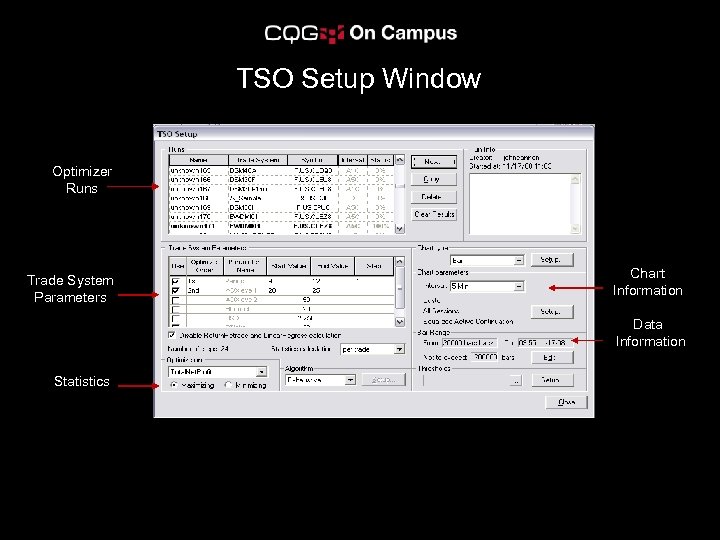Toggle Disable Return-Stress and Linear-Regress calculation checkbox
The height and width of the screenshot is (540, 720).
172,335
